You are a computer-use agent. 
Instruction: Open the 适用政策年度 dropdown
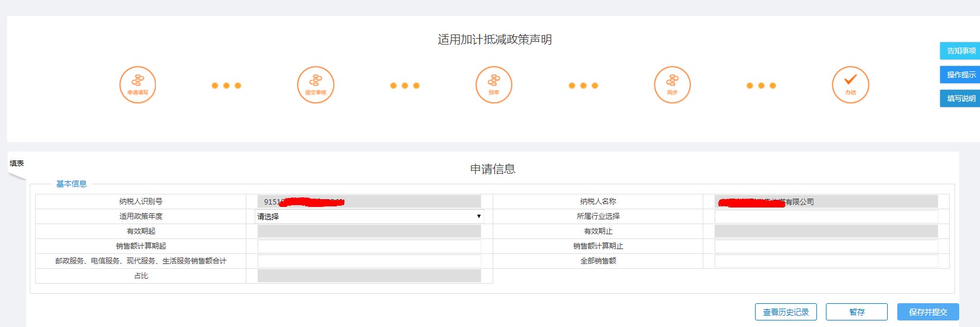[369, 216]
